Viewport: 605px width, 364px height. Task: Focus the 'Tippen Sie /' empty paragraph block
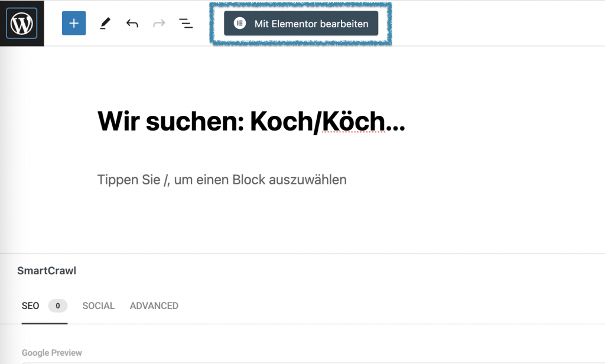[x=222, y=180]
